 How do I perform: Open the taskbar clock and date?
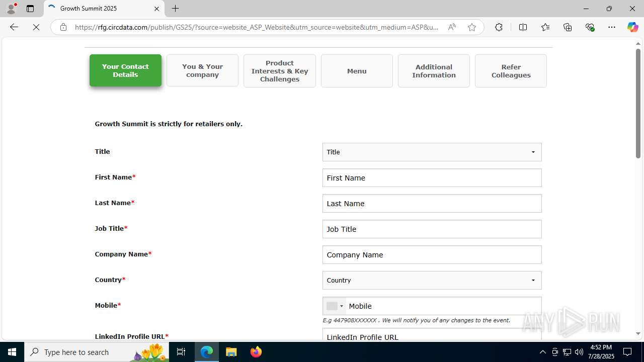pyautogui.click(x=601, y=352)
